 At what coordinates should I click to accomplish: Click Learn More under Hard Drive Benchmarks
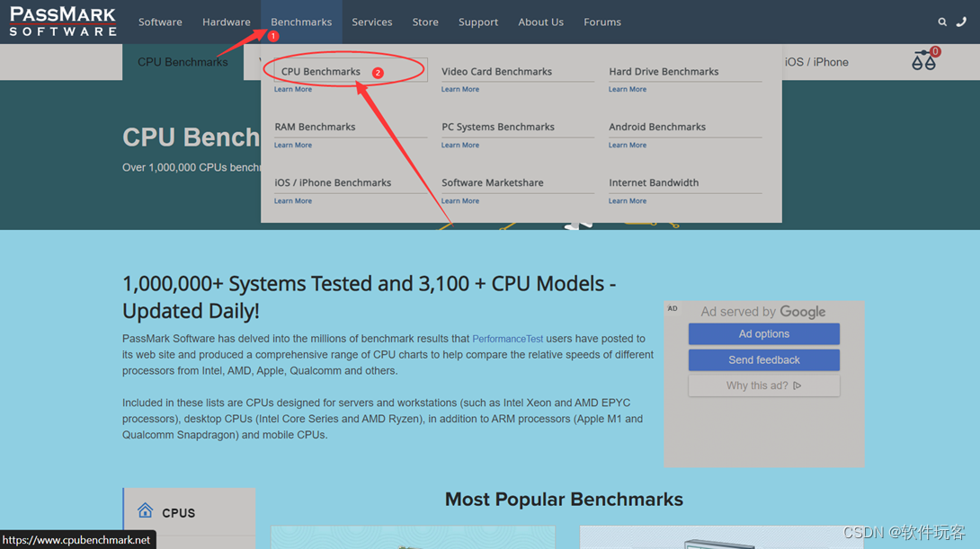628,89
